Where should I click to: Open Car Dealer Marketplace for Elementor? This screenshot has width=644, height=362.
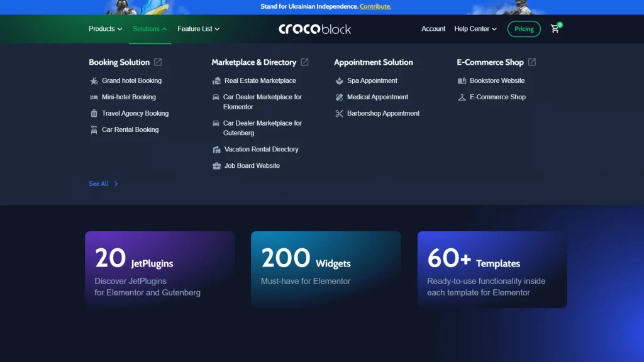(262, 102)
